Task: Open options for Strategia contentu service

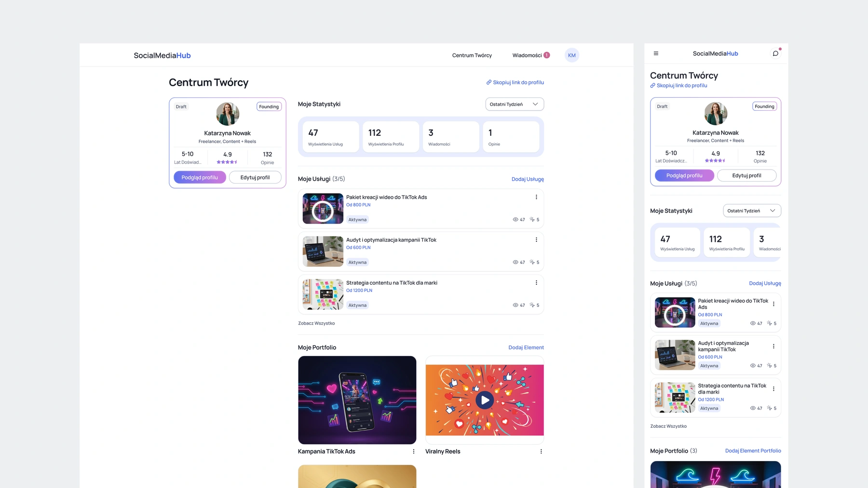Action: click(536, 283)
